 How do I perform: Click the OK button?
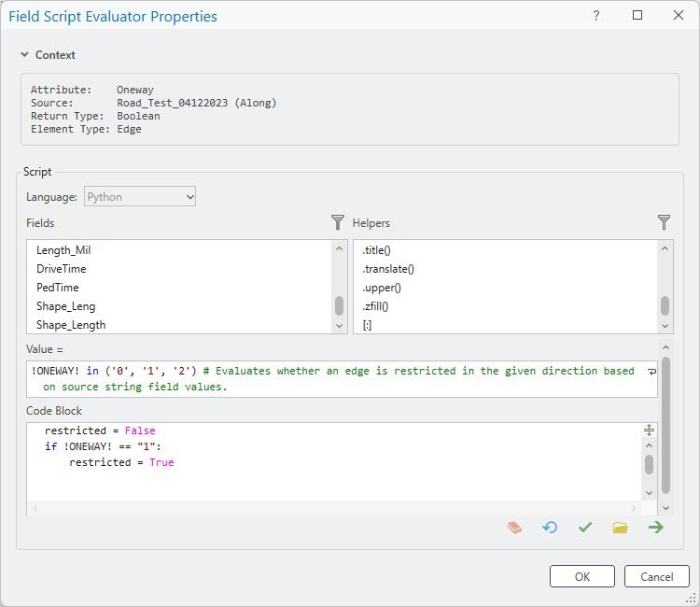[581, 576]
